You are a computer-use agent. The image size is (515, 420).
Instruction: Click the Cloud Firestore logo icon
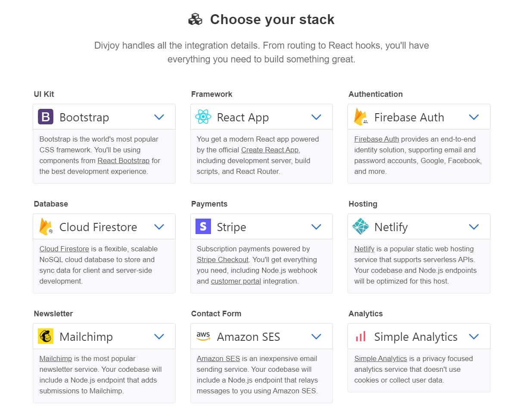click(x=46, y=227)
